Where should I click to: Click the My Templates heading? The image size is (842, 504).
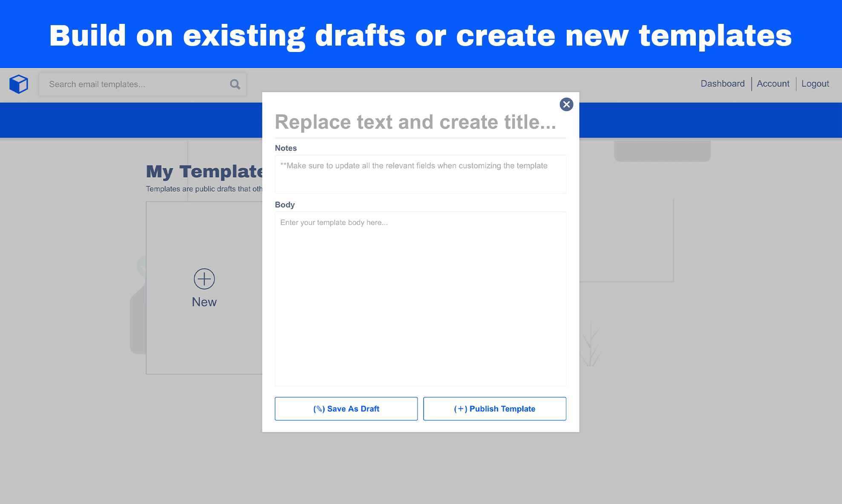tap(204, 171)
